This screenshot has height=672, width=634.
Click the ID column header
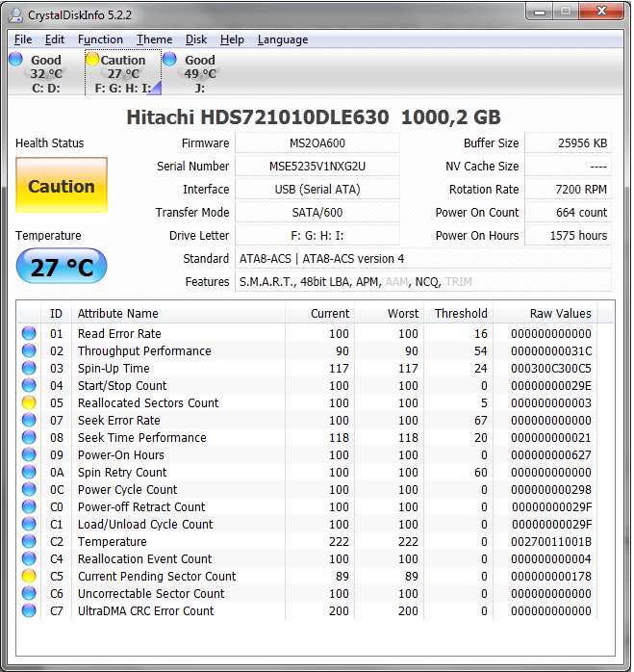pos(56,313)
